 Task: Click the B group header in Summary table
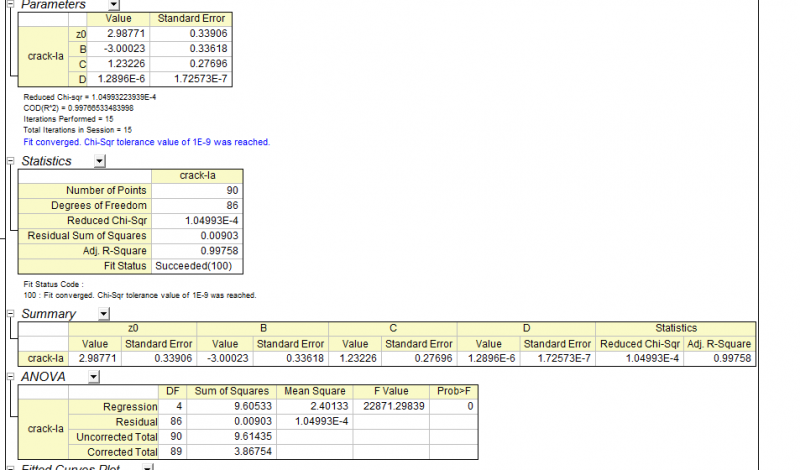[x=263, y=329]
